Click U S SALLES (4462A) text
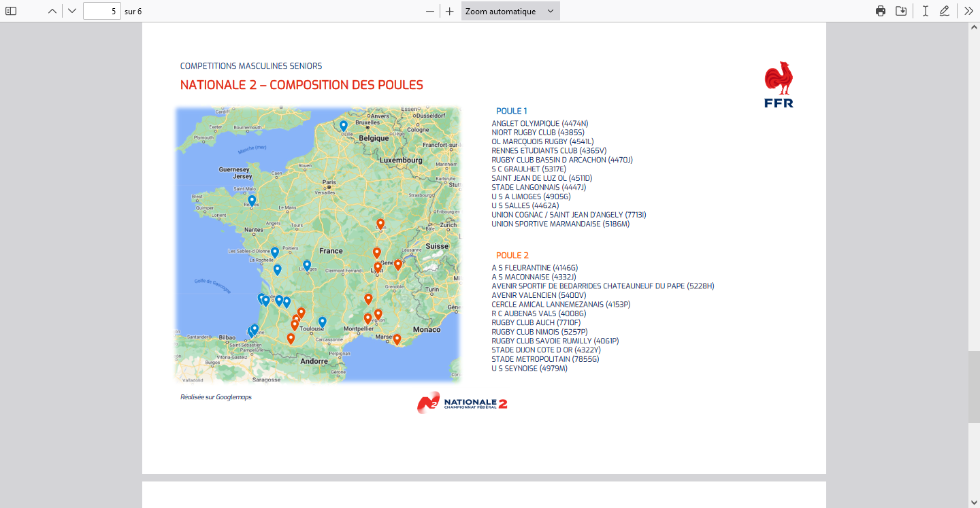The height and width of the screenshot is (508, 980). (x=525, y=206)
